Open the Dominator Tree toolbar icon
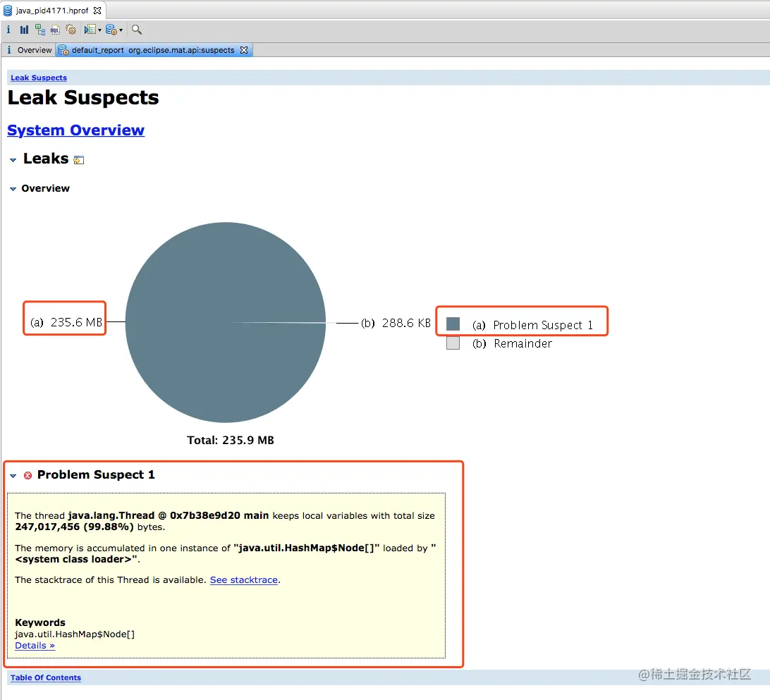 (x=39, y=30)
